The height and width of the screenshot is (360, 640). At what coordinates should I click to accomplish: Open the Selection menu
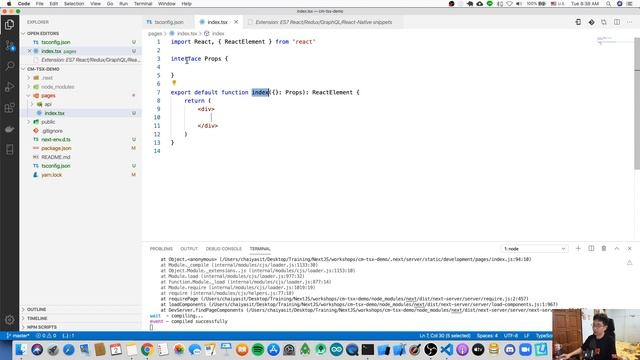click(x=74, y=4)
